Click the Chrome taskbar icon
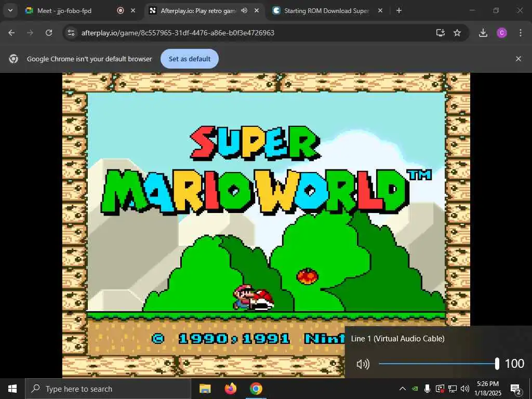This screenshot has height=399, width=532. (256, 389)
